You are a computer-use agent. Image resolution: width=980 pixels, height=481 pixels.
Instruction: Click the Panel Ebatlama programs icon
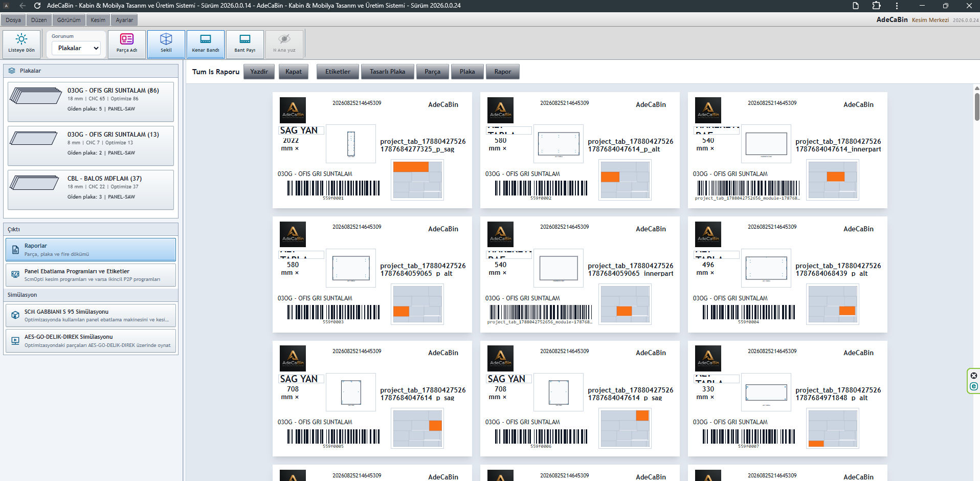[15, 275]
